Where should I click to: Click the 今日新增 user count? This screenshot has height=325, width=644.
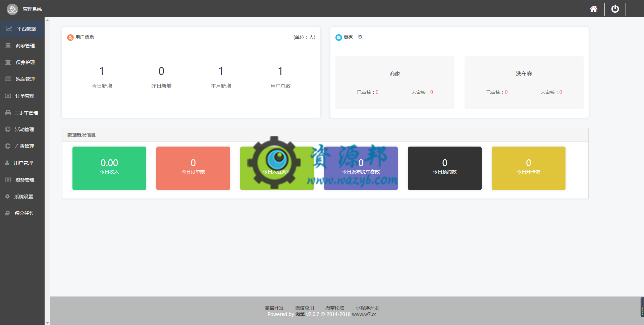[x=102, y=71]
